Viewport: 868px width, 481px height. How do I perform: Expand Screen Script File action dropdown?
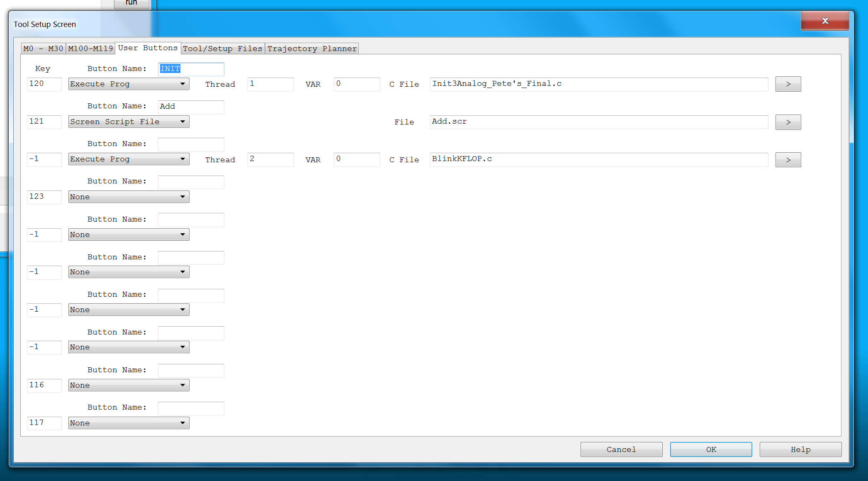pyautogui.click(x=129, y=122)
